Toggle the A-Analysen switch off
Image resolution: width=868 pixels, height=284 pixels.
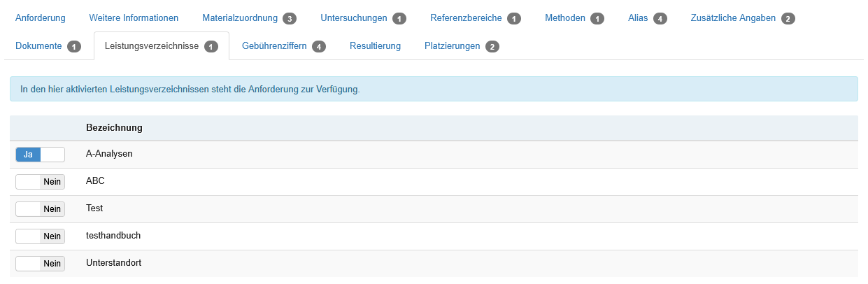point(40,155)
